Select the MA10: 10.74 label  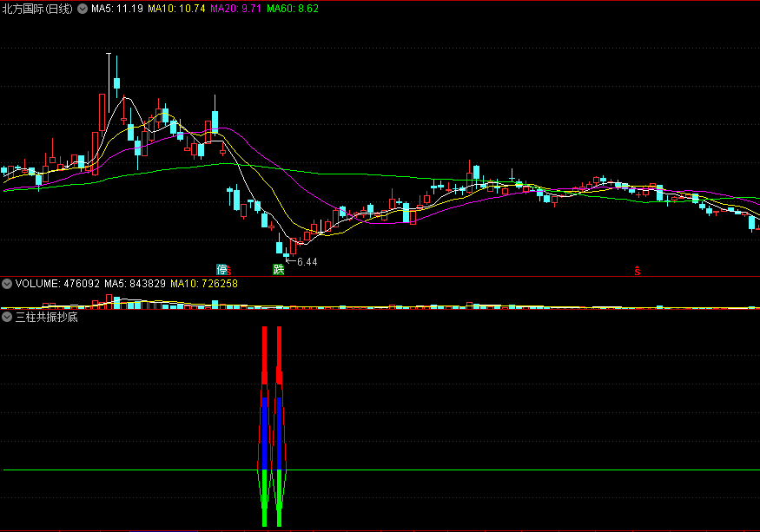click(176, 9)
